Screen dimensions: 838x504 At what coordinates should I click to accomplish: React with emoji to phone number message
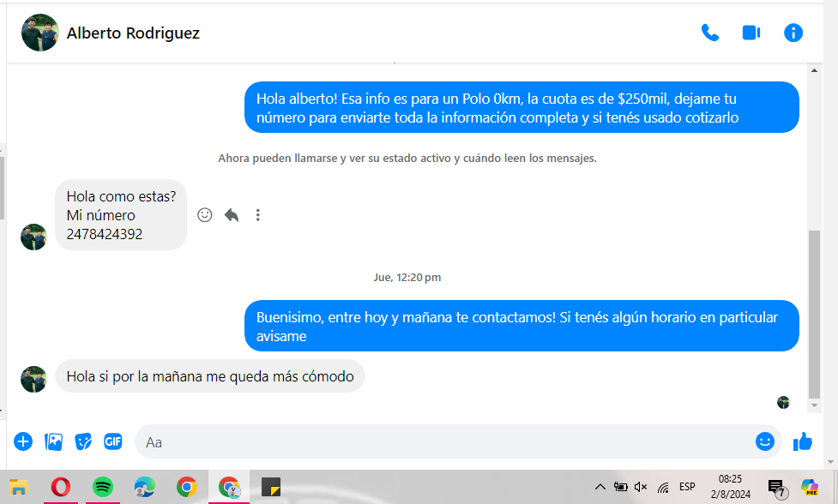pyautogui.click(x=205, y=215)
